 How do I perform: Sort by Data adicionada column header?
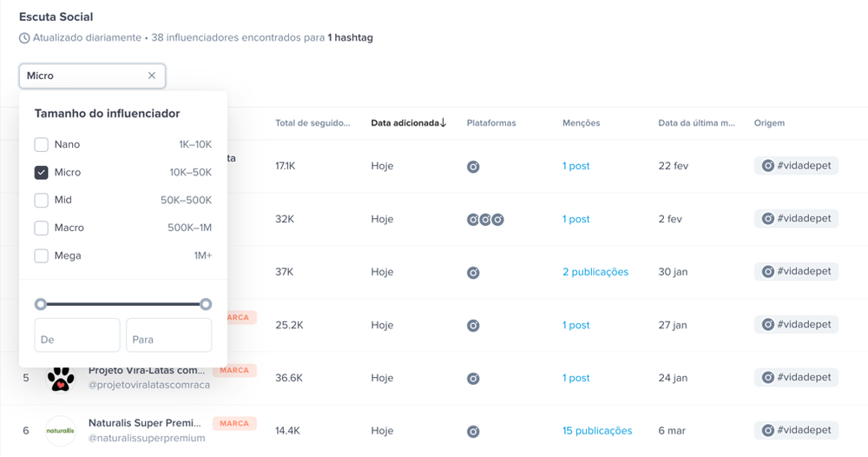tap(409, 123)
